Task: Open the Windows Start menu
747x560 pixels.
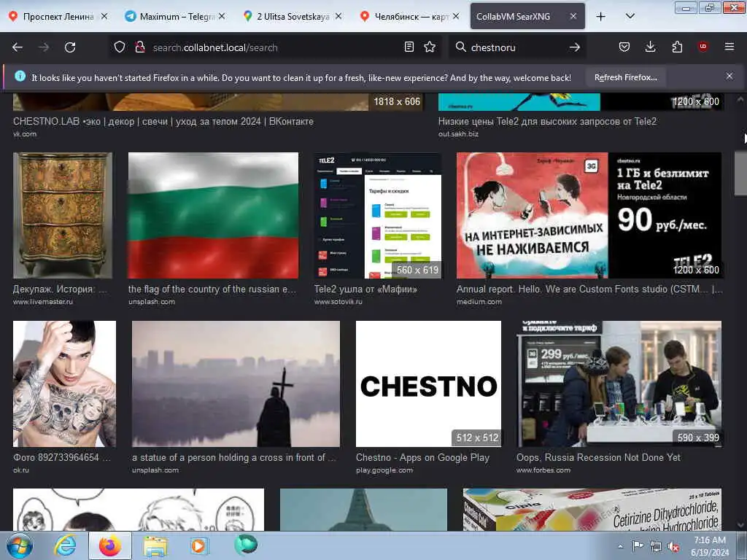Action: (x=20, y=545)
